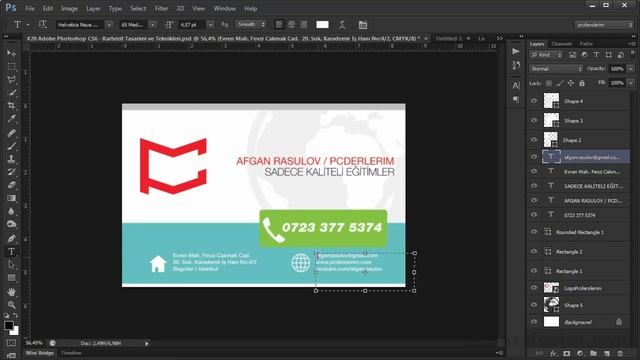640x360 pixels.
Task: Switch to the Untitled-1 document tab
Action: (x=449, y=38)
